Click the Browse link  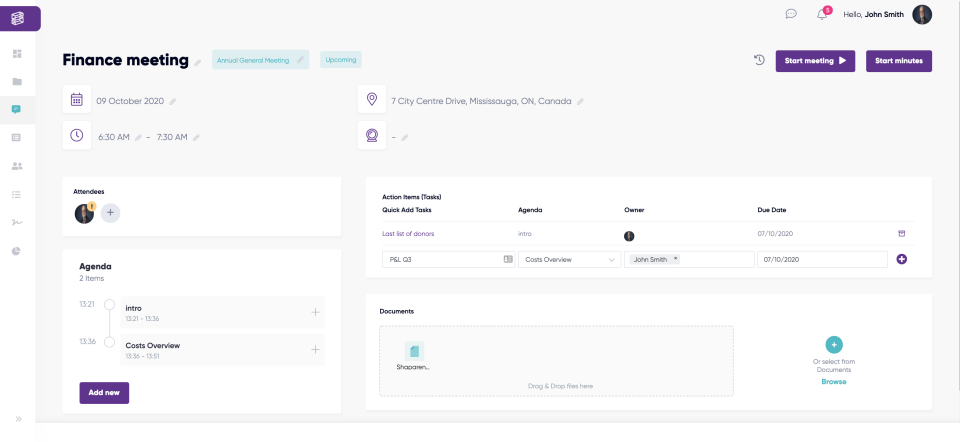coord(833,381)
